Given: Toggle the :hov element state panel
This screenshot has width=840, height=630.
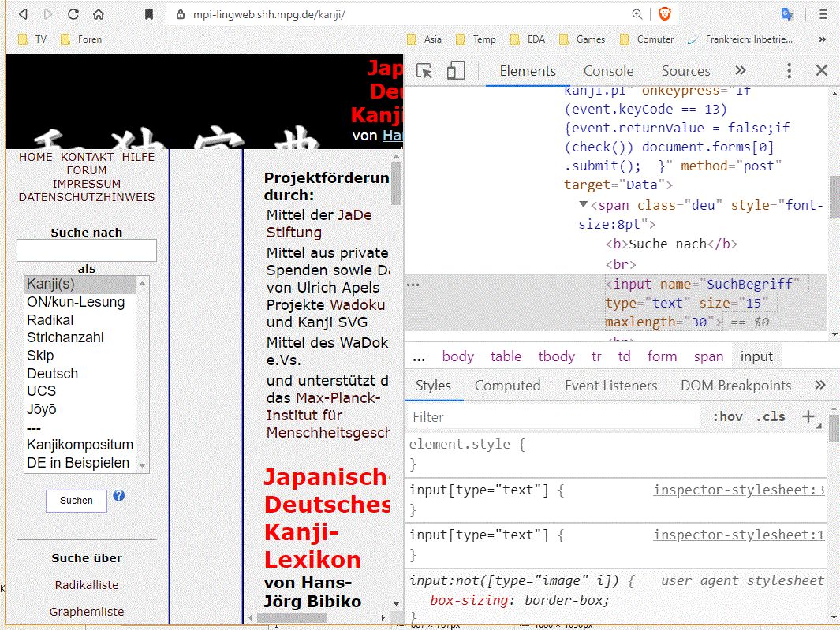Looking at the screenshot, I should click(726, 416).
